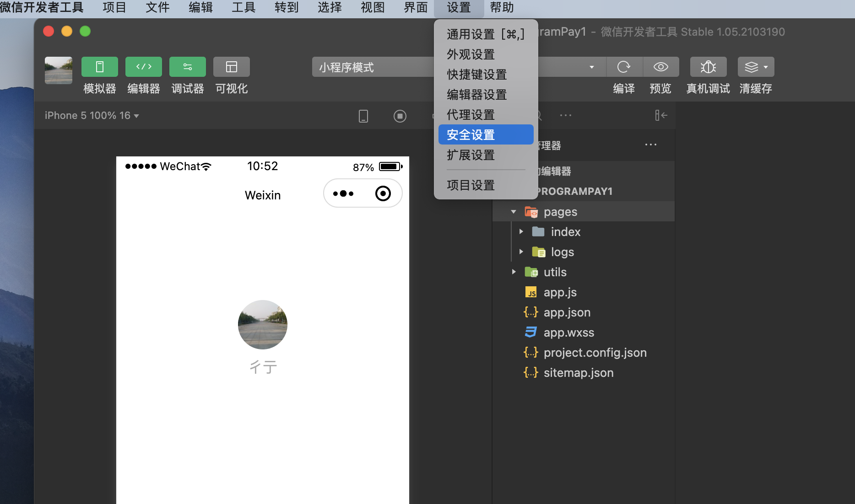Open the 设置 menu in menu bar
The image size is (855, 504).
[459, 8]
